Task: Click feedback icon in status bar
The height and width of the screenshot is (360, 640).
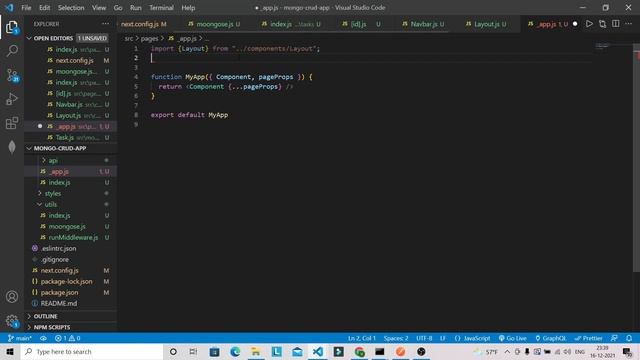Action: pos(614,338)
